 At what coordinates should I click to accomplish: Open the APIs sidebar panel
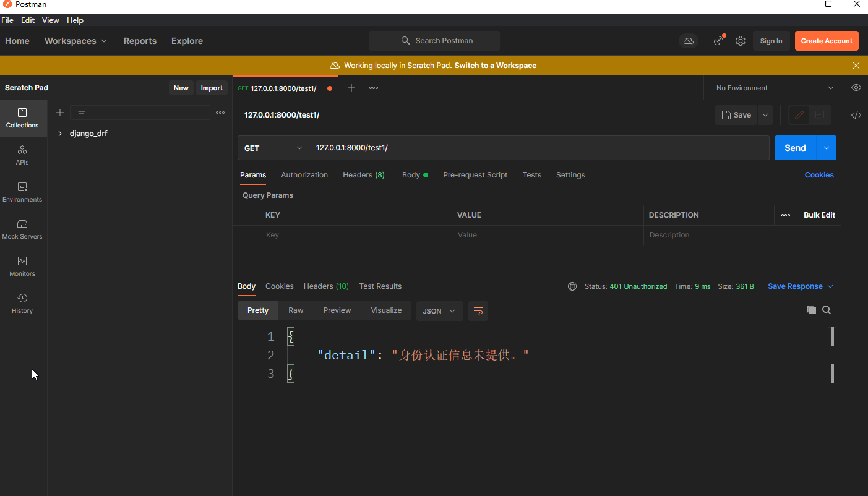pos(22,155)
